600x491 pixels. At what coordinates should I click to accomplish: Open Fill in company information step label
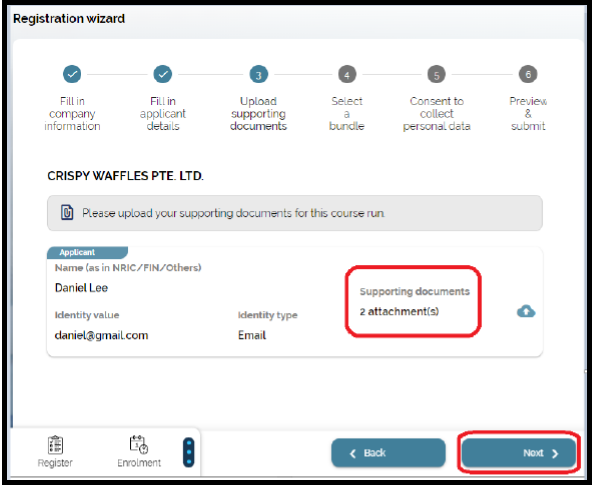click(72, 114)
